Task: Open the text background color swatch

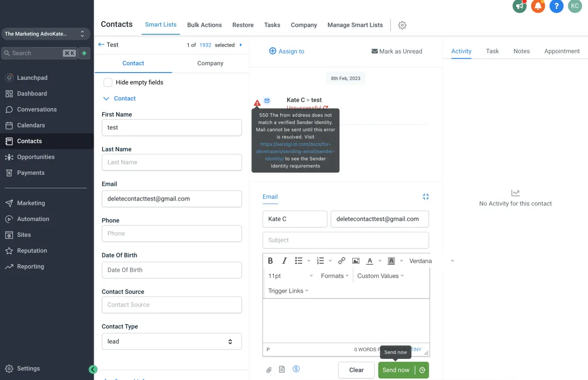Action: click(x=391, y=261)
